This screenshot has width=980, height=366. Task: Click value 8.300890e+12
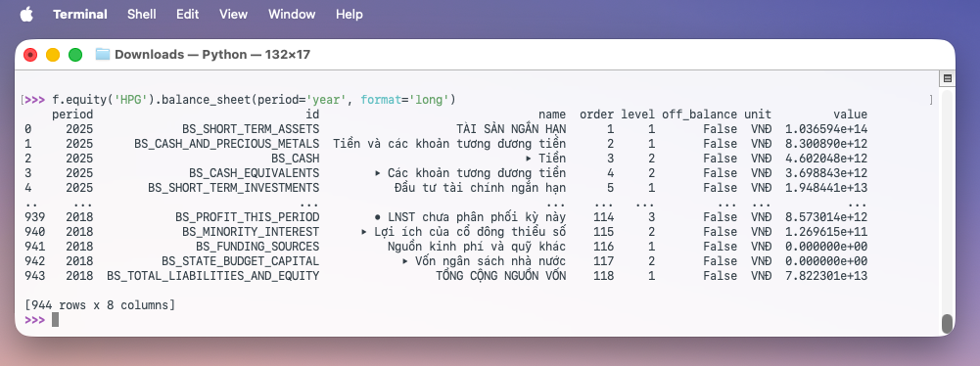click(x=826, y=144)
